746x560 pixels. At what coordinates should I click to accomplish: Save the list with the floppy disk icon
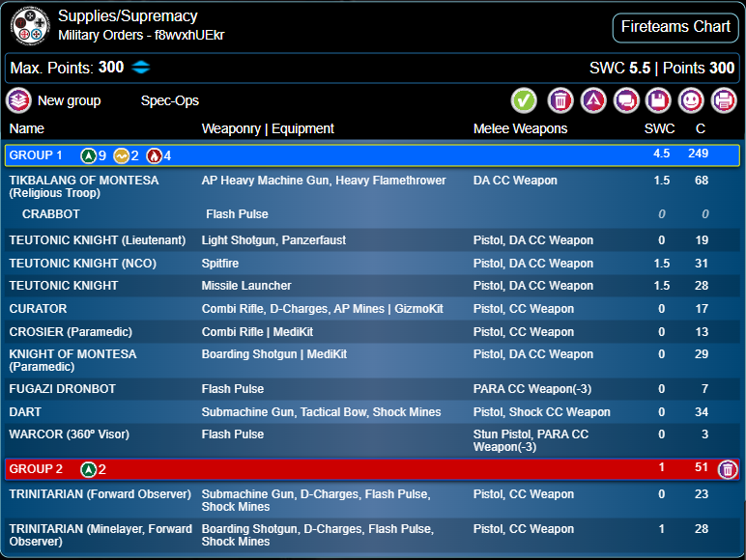click(x=658, y=100)
